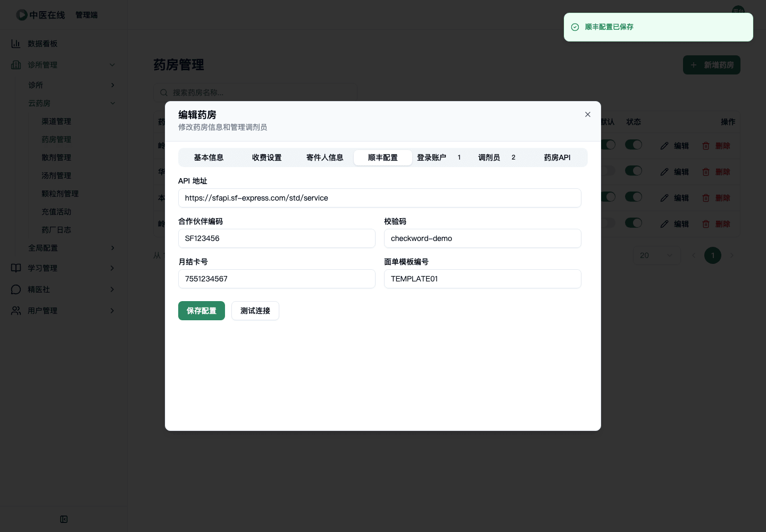The width and height of the screenshot is (766, 532).
Task: Click the 合作伙伴编码 input field
Action: 277,238
